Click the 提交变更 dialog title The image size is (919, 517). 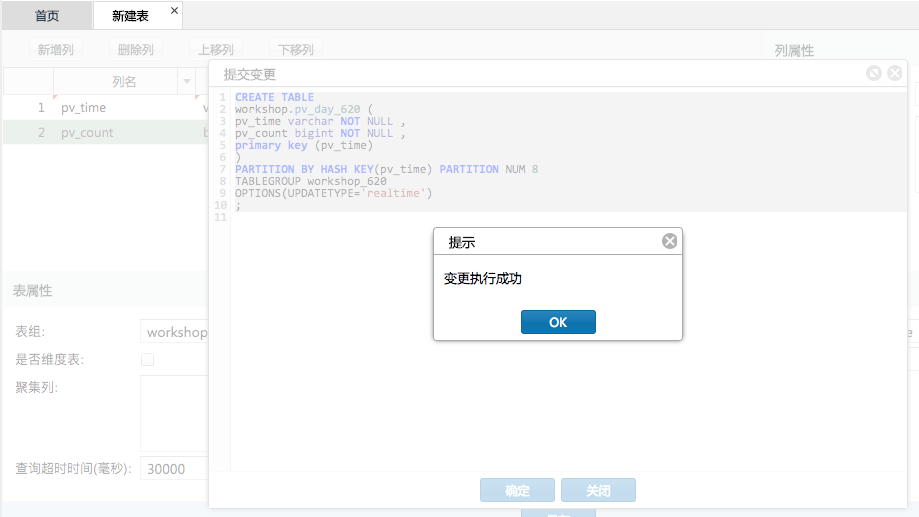[x=250, y=74]
